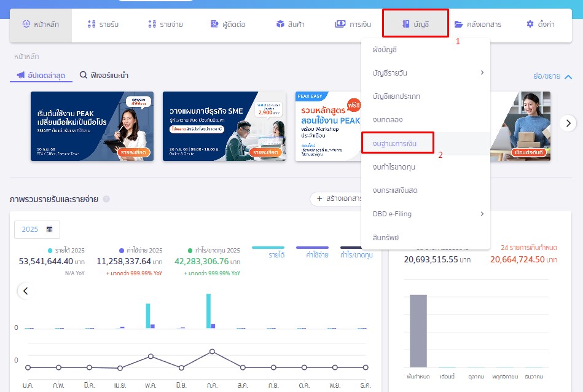583x392 pixels.
Task: Click the 24 รายการเกินกำหนด overdue link
Action: 529,248
